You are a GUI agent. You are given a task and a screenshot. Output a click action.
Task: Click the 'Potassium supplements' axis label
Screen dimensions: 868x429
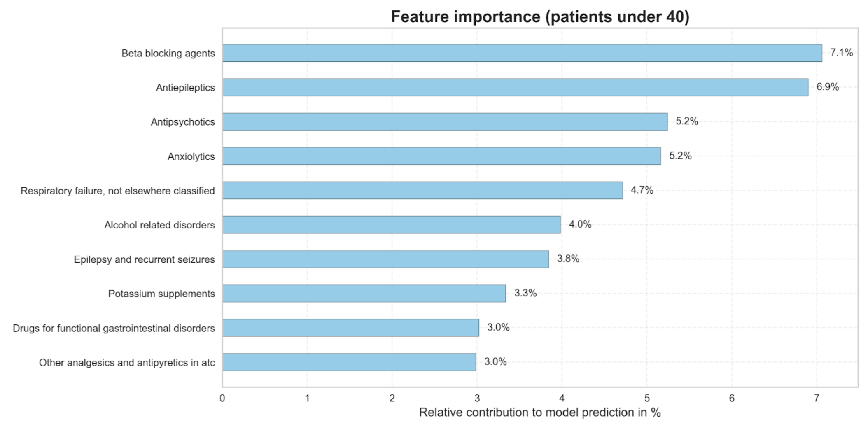[x=161, y=294]
